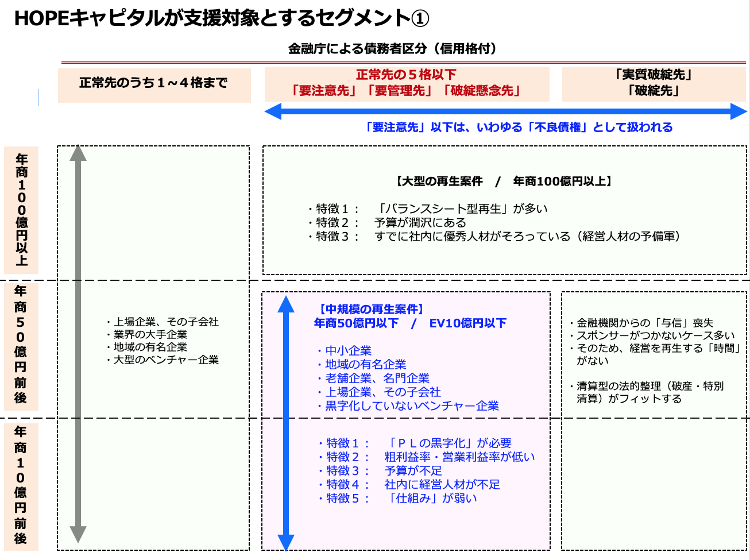The image size is (750, 560).
Task: Select the heading 金融庁による債務者区分（信用格付）
Action: [392, 48]
